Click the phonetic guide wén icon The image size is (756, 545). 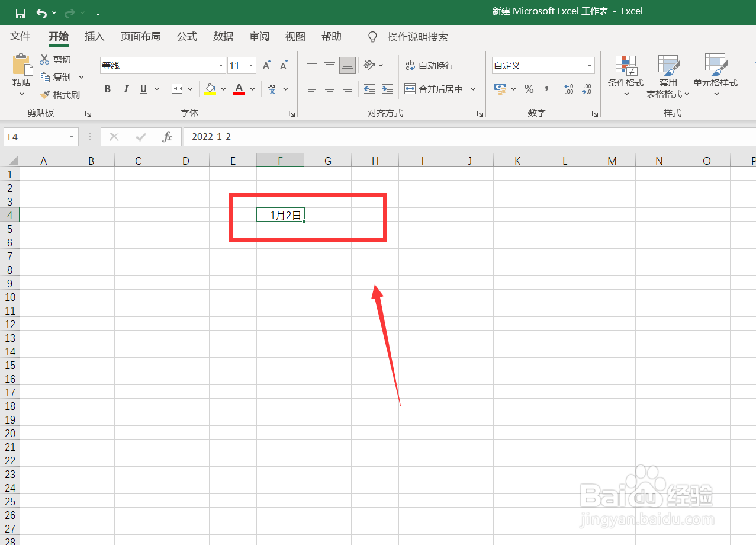272,89
